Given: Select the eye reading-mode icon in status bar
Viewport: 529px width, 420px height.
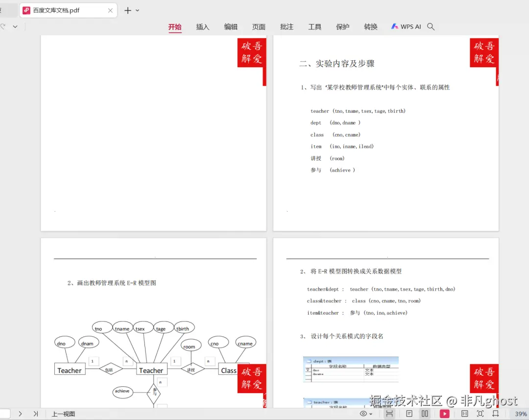Looking at the screenshot, I should coord(362,414).
